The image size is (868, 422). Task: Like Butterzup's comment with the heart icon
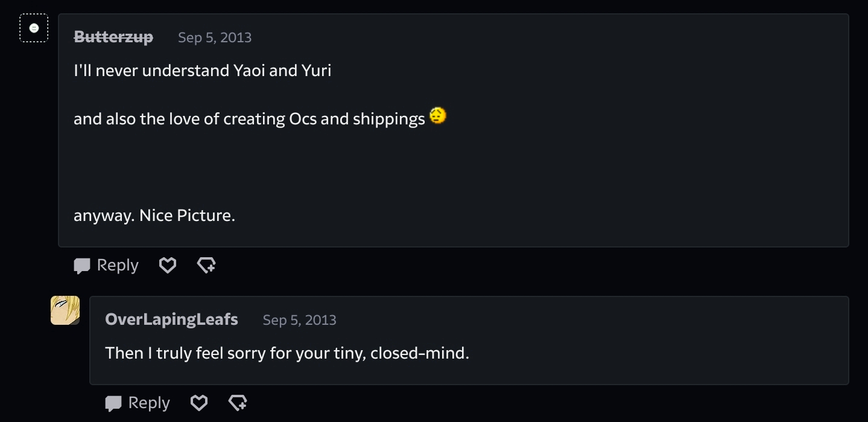pyautogui.click(x=167, y=265)
